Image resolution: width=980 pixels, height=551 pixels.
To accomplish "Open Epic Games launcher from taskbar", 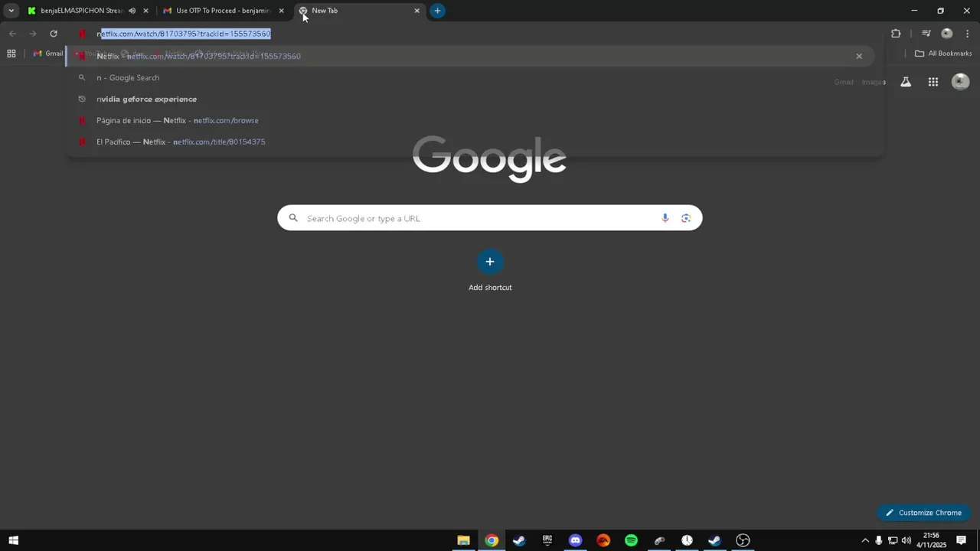I will click(547, 540).
